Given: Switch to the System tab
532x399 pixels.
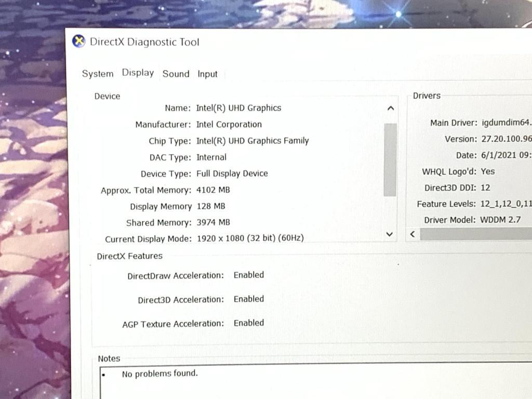Looking at the screenshot, I should (x=98, y=74).
